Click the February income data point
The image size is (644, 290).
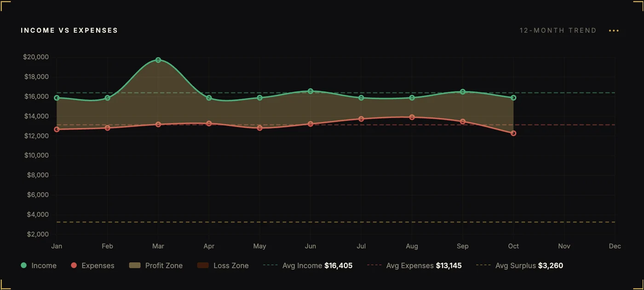tap(107, 98)
